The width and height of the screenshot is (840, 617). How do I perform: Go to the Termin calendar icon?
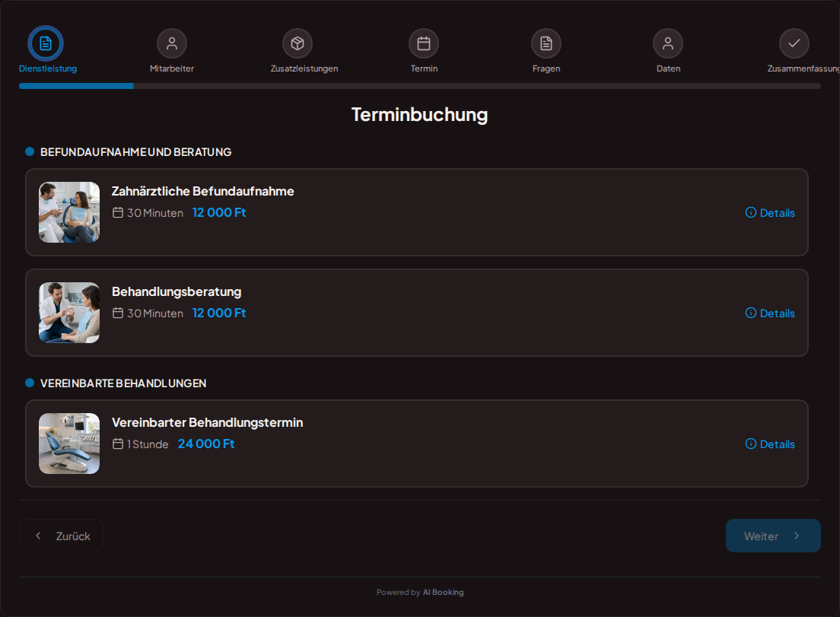(x=424, y=43)
